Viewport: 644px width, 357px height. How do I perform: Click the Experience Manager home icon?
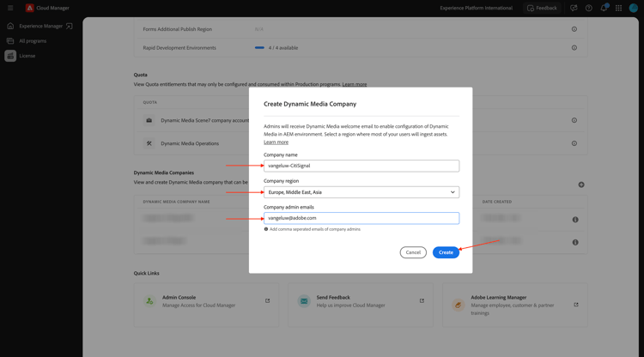coord(10,26)
